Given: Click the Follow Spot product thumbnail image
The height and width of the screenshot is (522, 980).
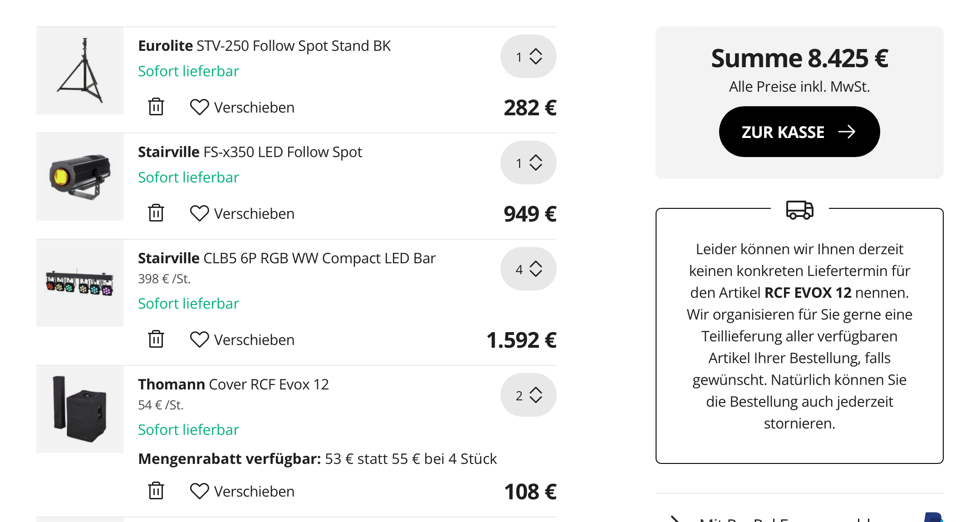Looking at the screenshot, I should pos(80,177).
